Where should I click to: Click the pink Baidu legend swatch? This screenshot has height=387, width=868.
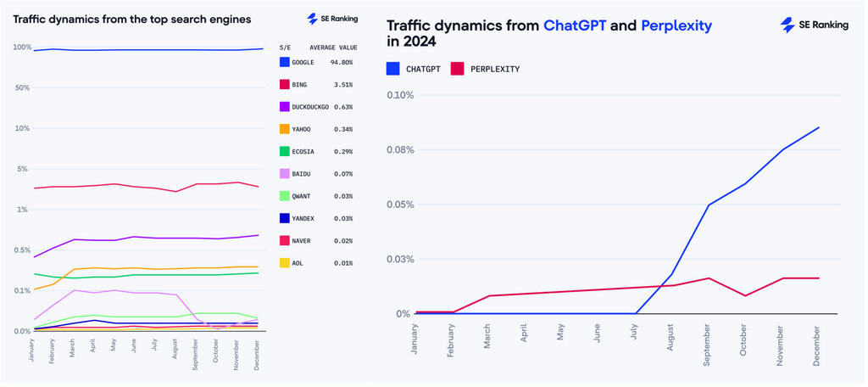tap(285, 173)
